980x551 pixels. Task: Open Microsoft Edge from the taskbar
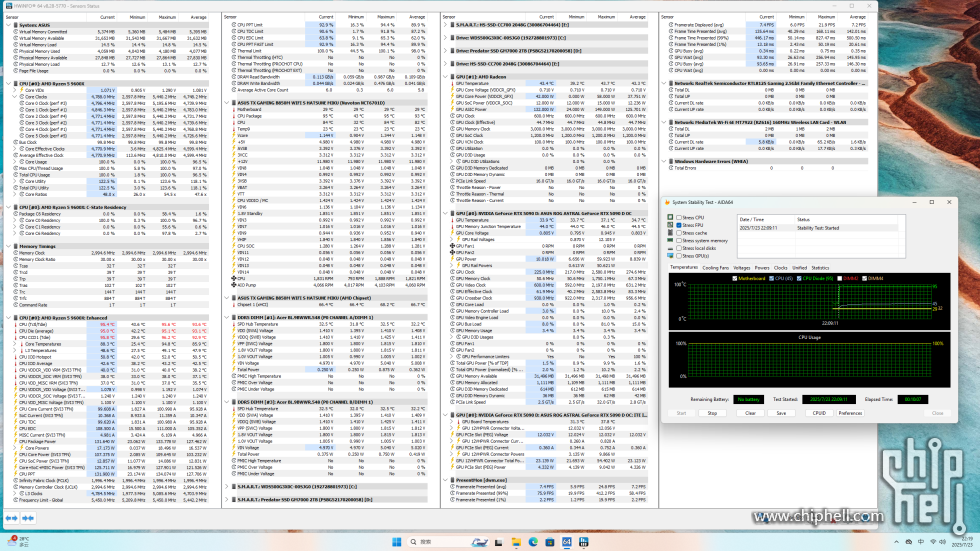click(x=533, y=542)
